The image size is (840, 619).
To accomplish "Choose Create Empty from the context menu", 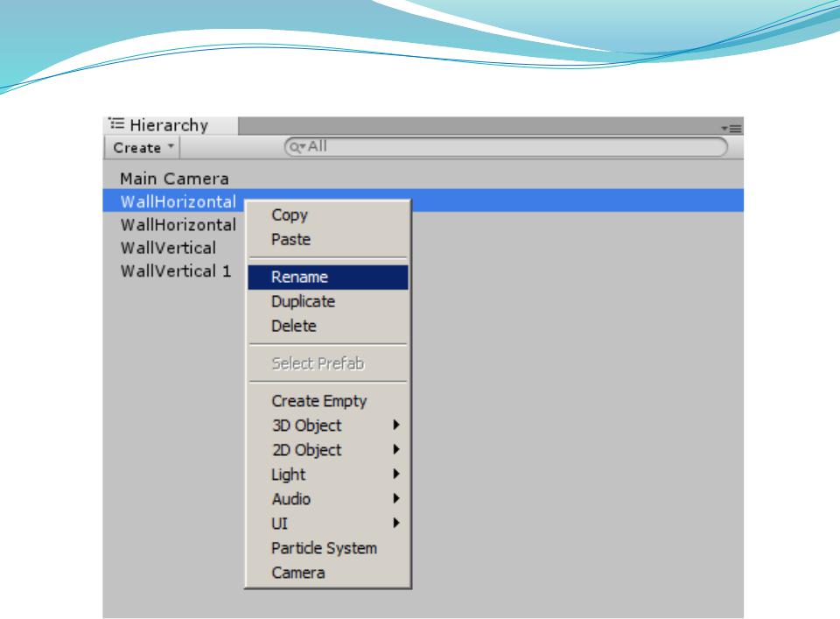I will [328, 401].
